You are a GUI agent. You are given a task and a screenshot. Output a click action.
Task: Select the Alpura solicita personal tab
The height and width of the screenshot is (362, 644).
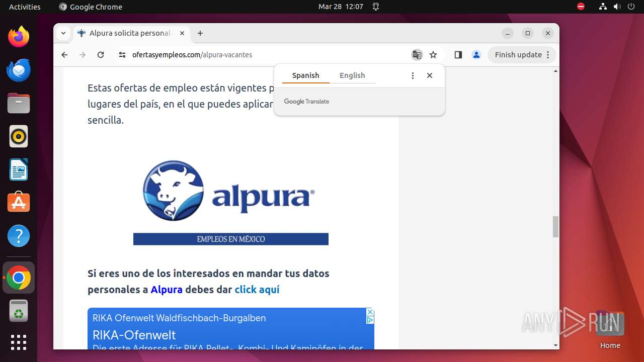point(131,33)
